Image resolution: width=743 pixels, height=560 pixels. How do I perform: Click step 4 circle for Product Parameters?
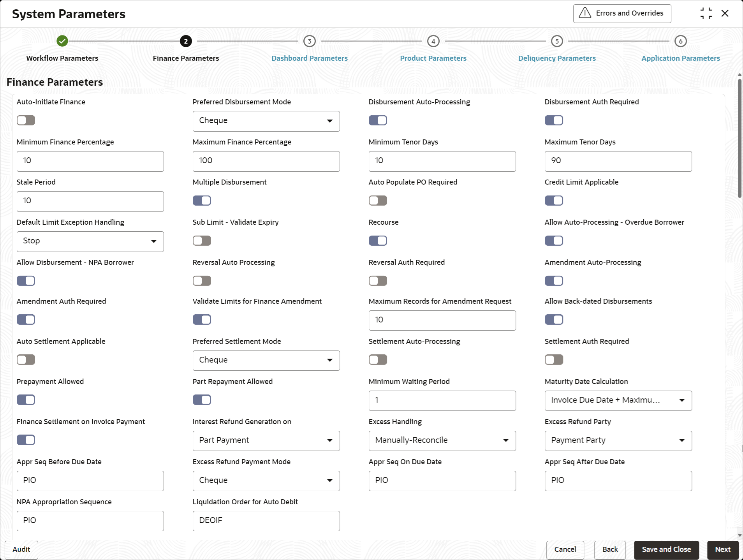[433, 41]
